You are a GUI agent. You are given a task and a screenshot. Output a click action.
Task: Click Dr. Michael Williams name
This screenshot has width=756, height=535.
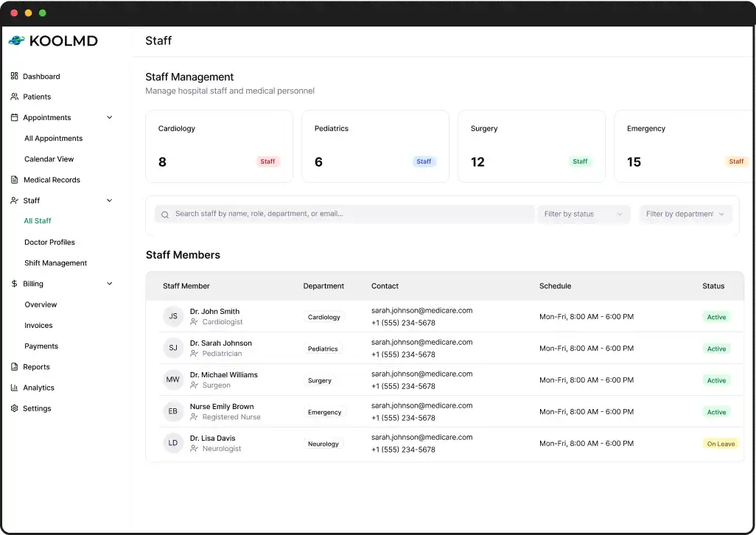[x=224, y=374]
